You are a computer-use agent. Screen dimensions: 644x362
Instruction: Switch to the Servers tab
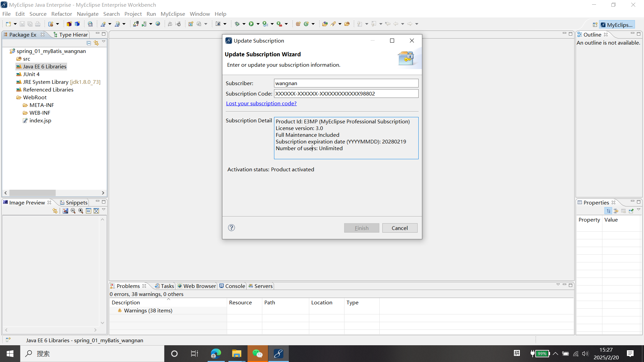260,286
